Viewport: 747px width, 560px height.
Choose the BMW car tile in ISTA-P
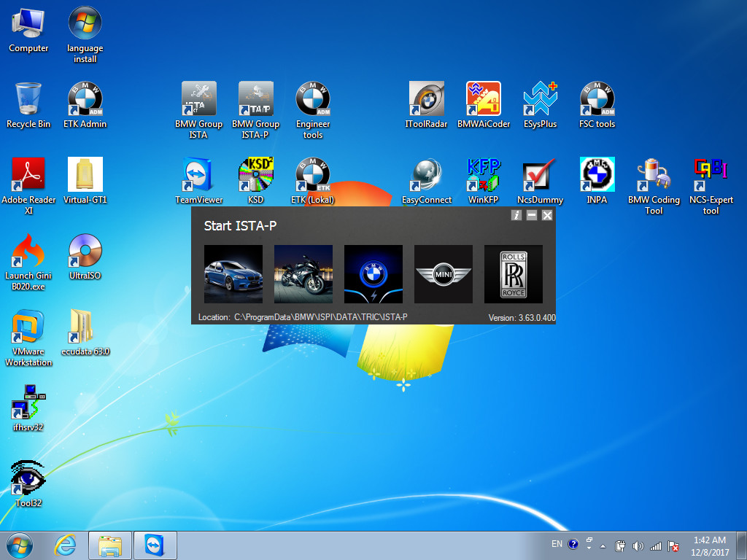point(233,274)
